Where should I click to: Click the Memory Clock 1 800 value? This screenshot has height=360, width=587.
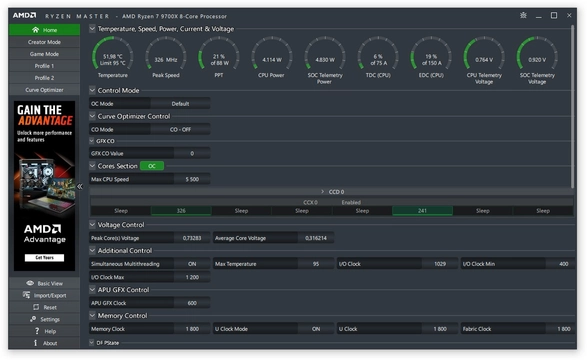192,329
